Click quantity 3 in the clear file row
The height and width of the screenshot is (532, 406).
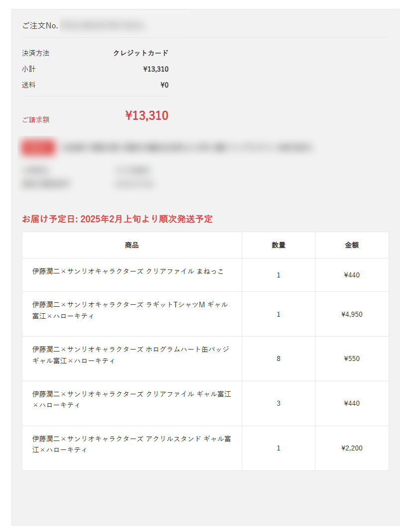(x=278, y=403)
